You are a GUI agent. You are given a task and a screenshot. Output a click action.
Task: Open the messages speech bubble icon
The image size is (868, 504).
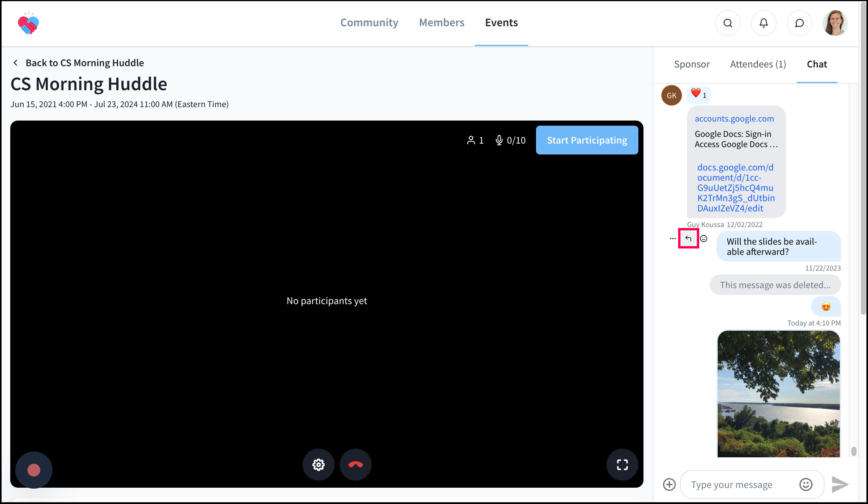[799, 23]
